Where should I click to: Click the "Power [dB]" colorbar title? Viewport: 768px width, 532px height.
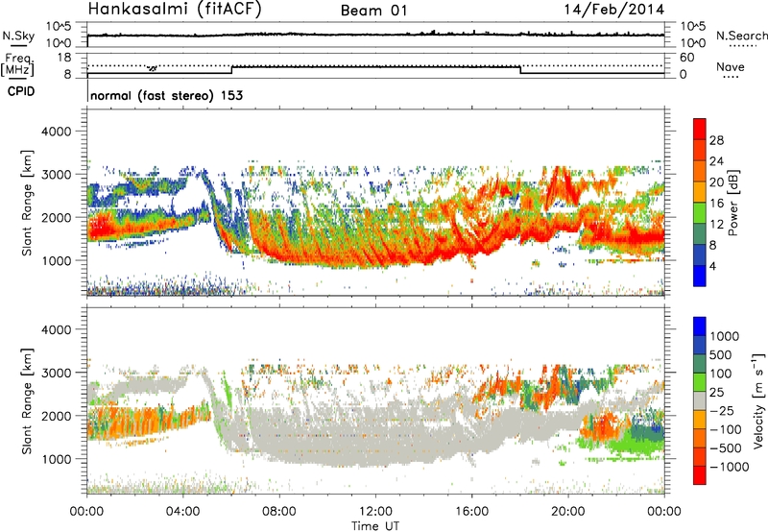click(x=732, y=203)
